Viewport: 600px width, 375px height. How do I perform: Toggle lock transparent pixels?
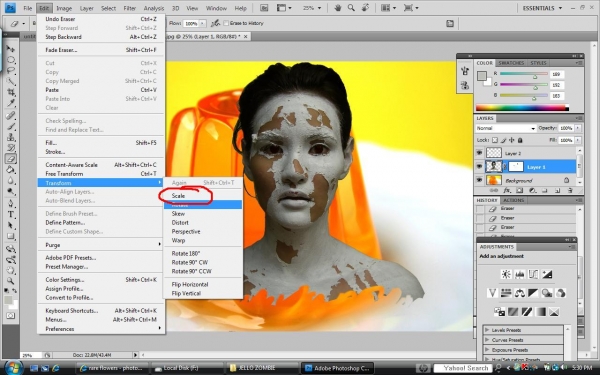(495, 140)
